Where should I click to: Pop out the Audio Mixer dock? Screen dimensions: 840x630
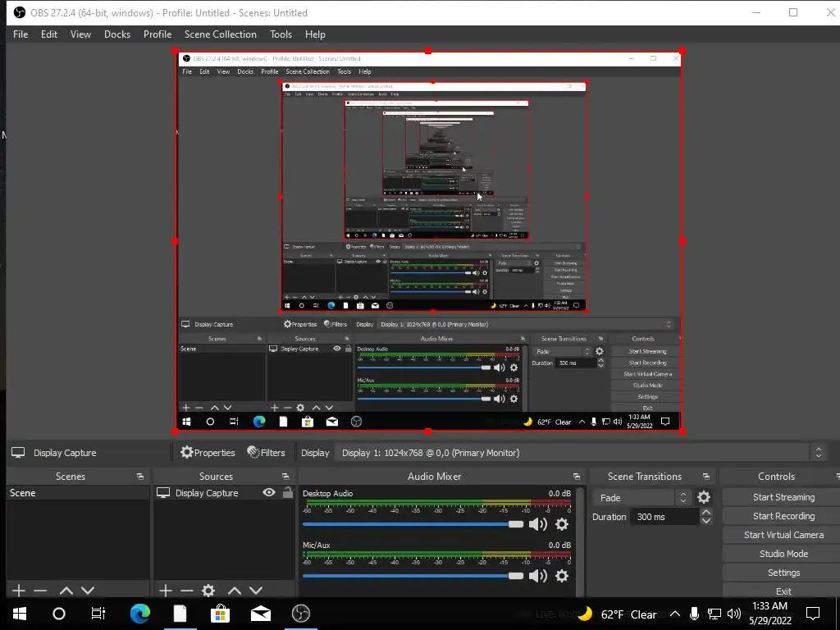tap(577, 477)
